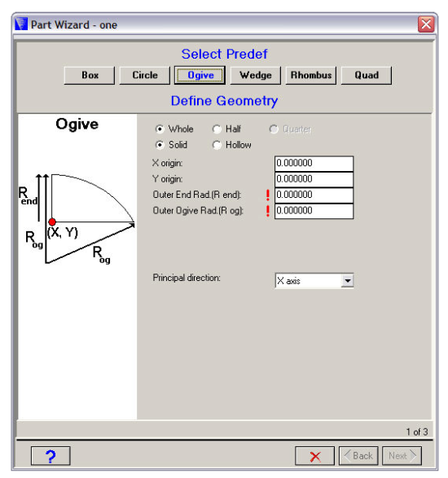448x478 pixels.
Task: Click the blue question mark help button
Action: (51, 456)
